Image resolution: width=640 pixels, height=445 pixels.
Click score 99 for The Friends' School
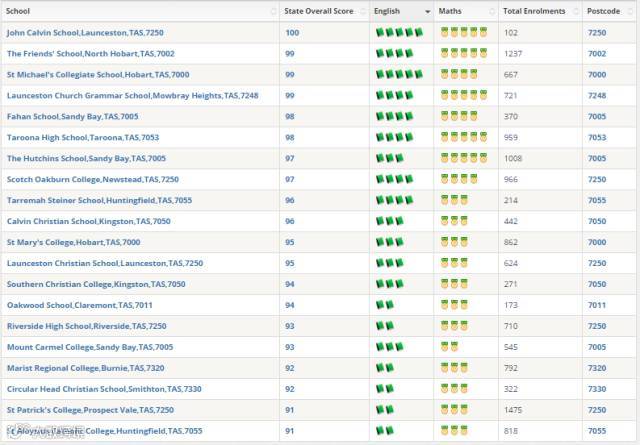tap(290, 53)
